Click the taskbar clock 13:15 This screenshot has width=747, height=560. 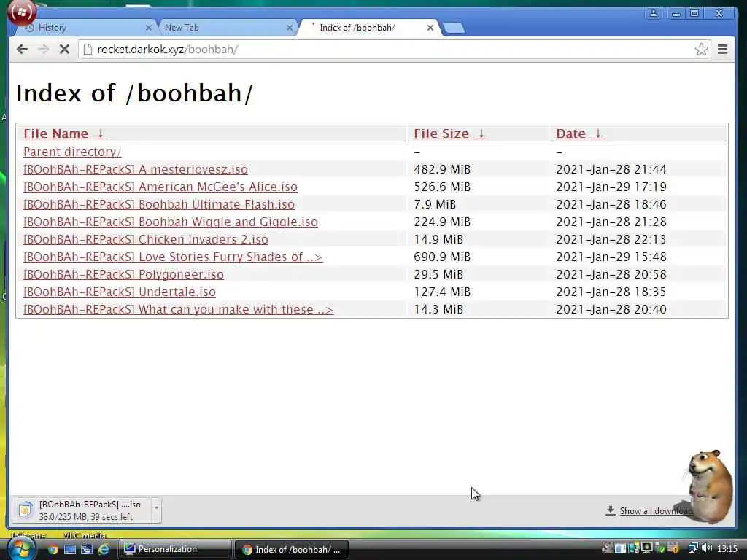click(727, 549)
